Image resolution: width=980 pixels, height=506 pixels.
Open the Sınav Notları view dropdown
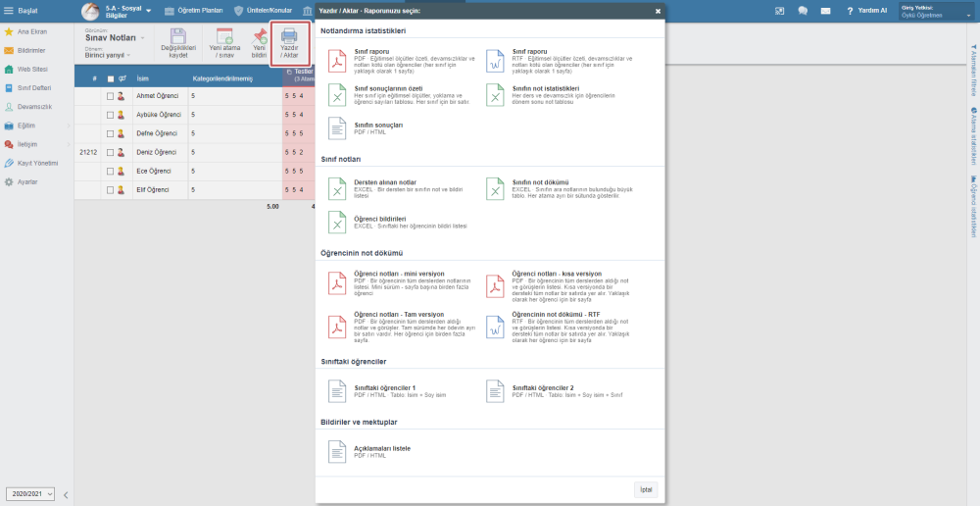point(115,37)
